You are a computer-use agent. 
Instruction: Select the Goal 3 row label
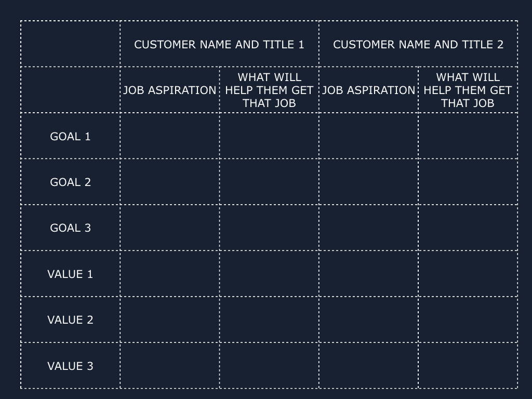(x=70, y=228)
